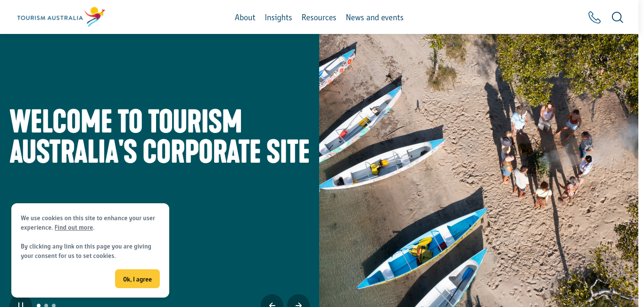Expand the Resources navigation menu
Screen dimensions: 644x307
click(x=319, y=17)
